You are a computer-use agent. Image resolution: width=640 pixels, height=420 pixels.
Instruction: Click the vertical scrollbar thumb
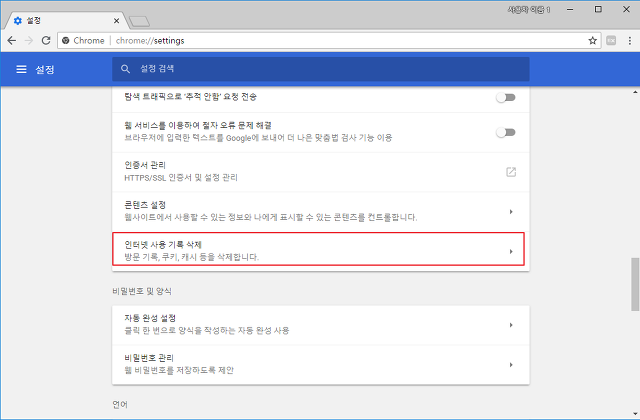pyautogui.click(x=635, y=284)
